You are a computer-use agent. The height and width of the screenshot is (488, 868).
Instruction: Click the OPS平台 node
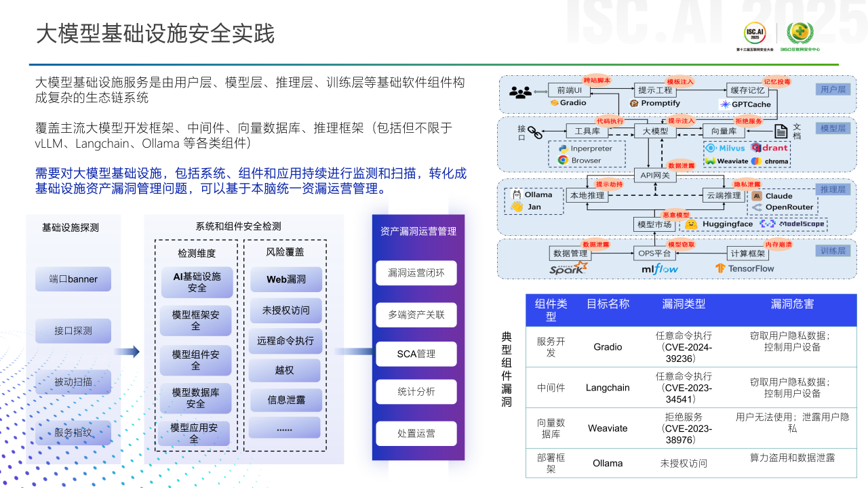654,253
